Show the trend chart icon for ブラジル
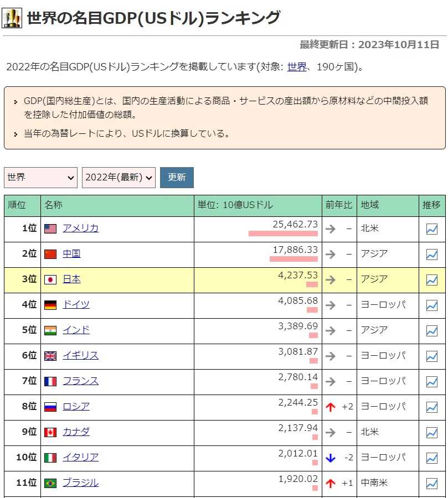 (431, 484)
